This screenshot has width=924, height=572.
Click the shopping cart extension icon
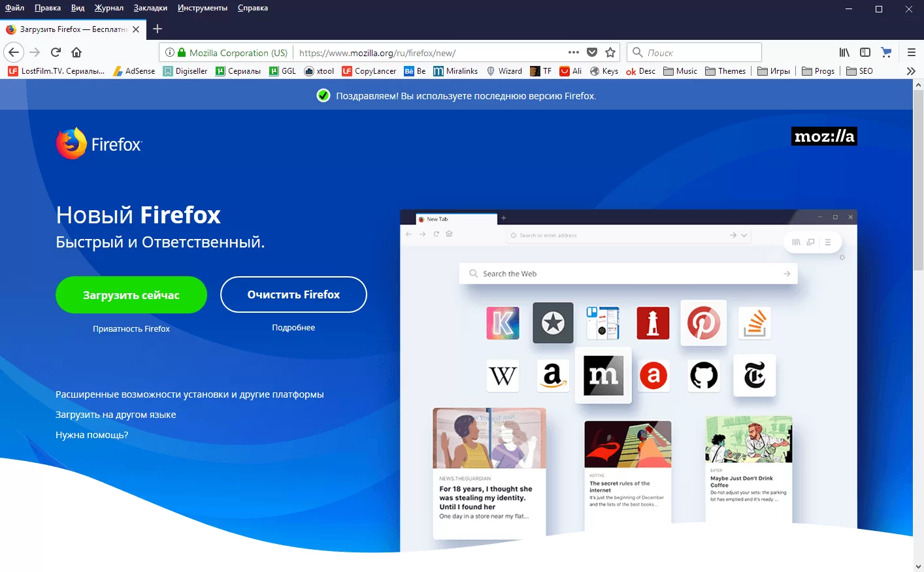[x=886, y=52]
